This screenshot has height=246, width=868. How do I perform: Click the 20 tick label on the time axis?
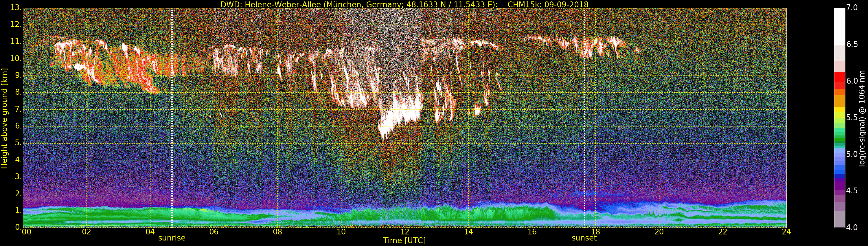[x=659, y=232]
